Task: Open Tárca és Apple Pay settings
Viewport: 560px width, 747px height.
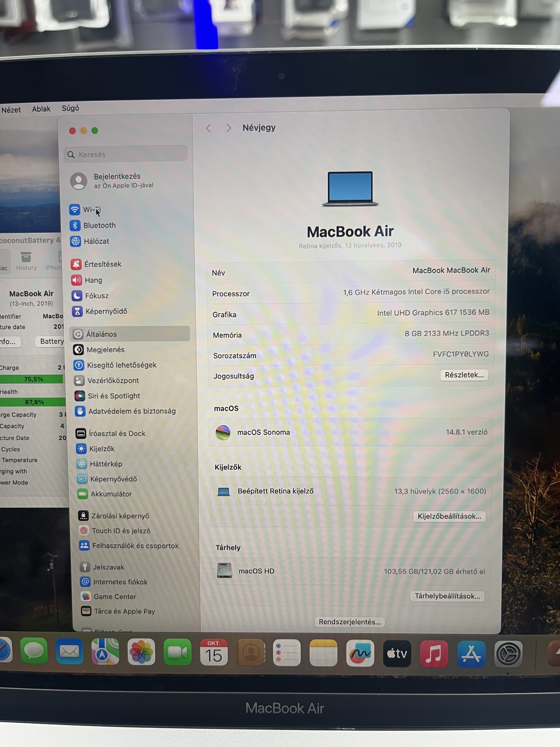Action: [117, 611]
